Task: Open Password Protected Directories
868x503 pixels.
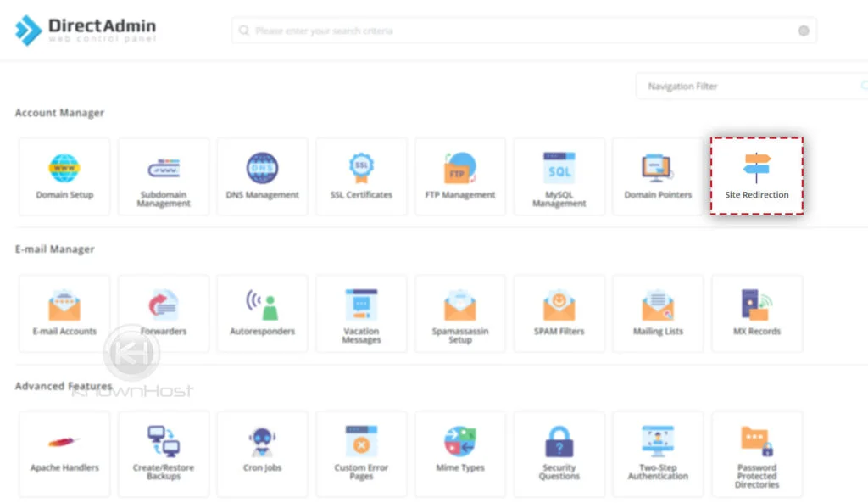Action: (x=757, y=455)
